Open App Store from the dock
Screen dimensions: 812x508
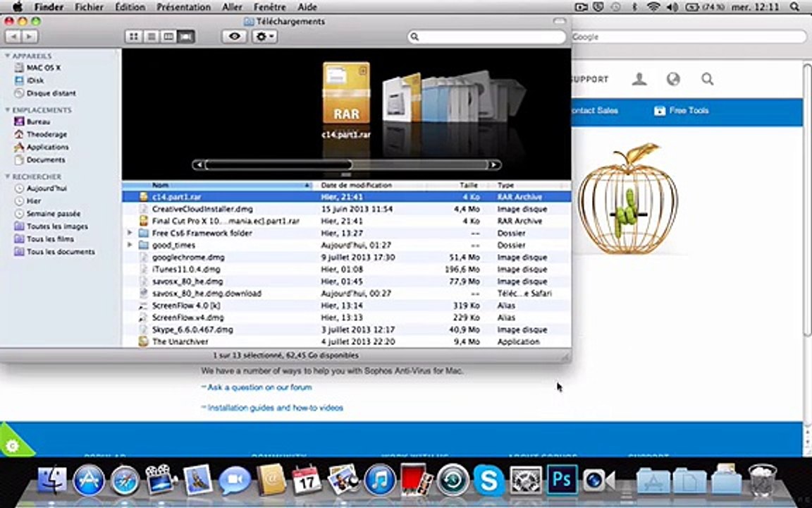click(89, 480)
